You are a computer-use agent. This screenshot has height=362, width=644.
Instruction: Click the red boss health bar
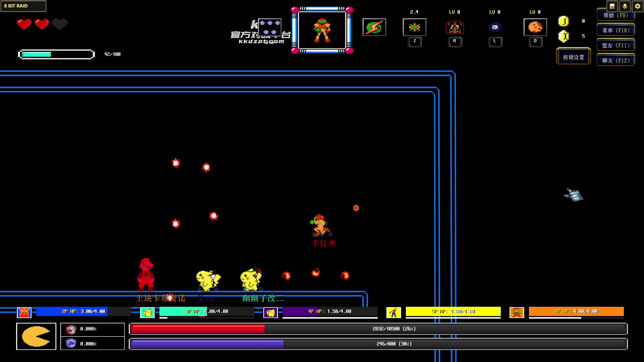click(378, 329)
